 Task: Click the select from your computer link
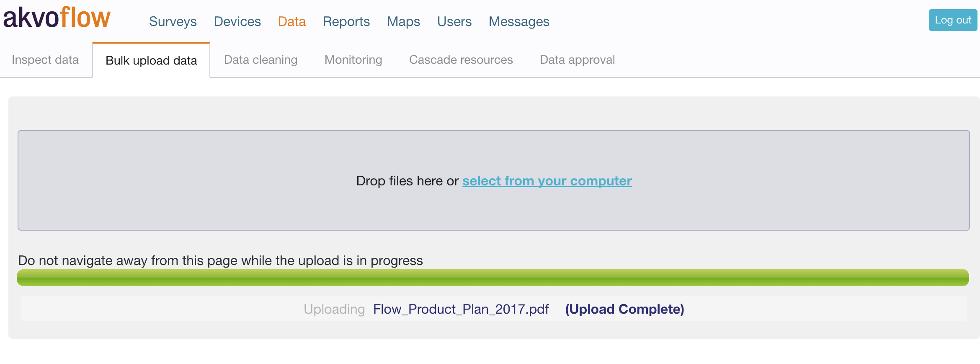point(547,181)
